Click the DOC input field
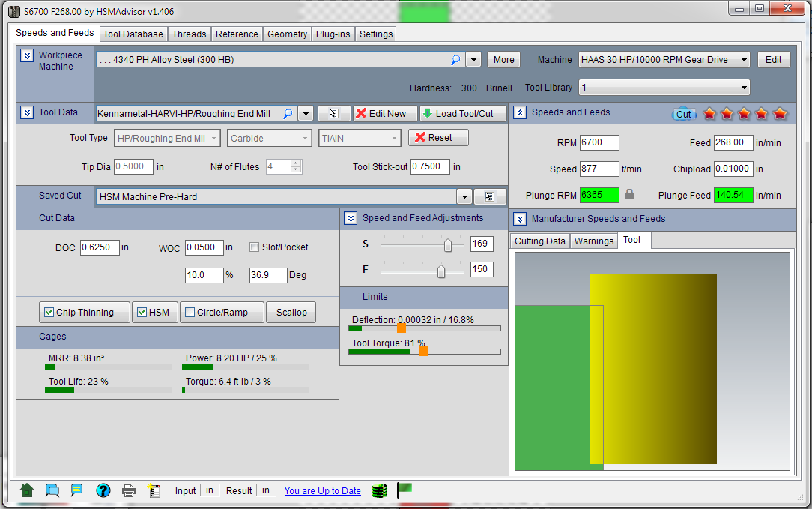Screen dimensions: 812x509 pos(100,247)
